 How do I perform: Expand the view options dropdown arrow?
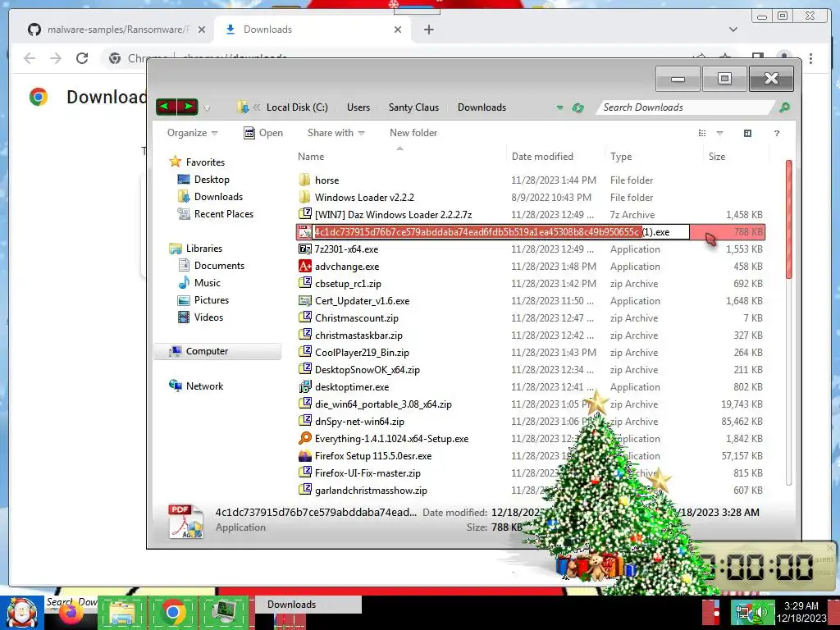(x=719, y=133)
